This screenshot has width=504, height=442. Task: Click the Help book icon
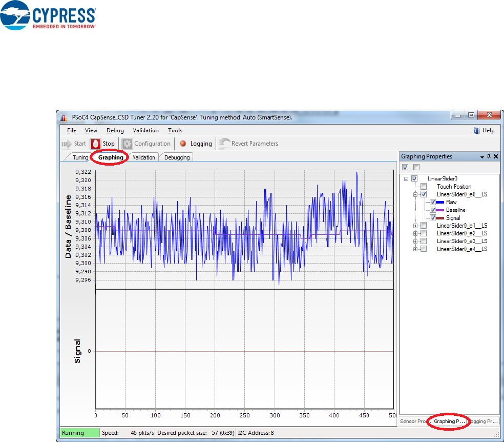pos(477,131)
